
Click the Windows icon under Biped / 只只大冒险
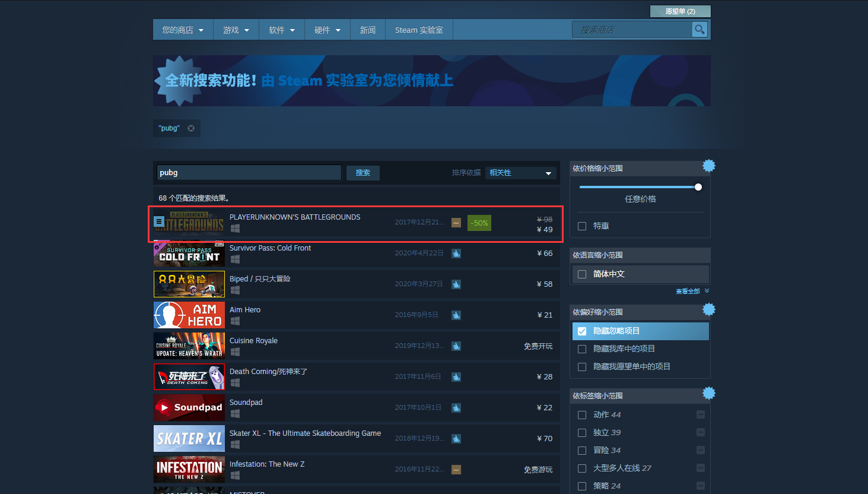(x=235, y=290)
